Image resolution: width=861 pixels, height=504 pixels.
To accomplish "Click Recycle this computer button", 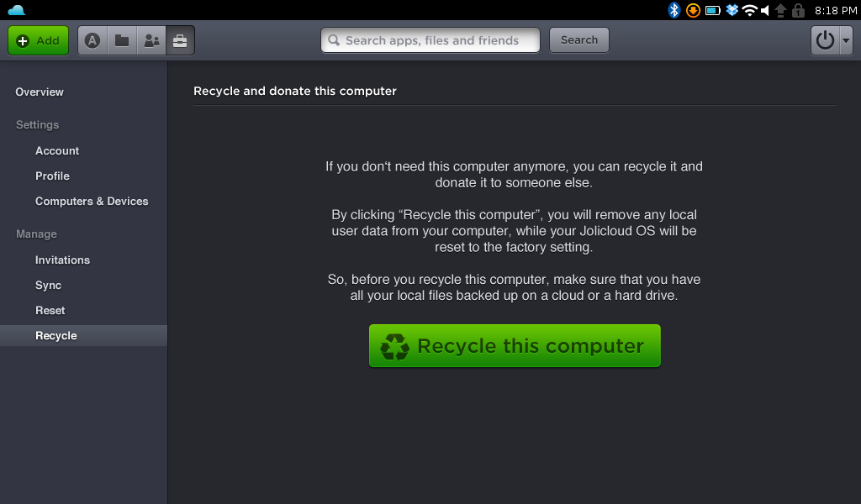I will [515, 346].
